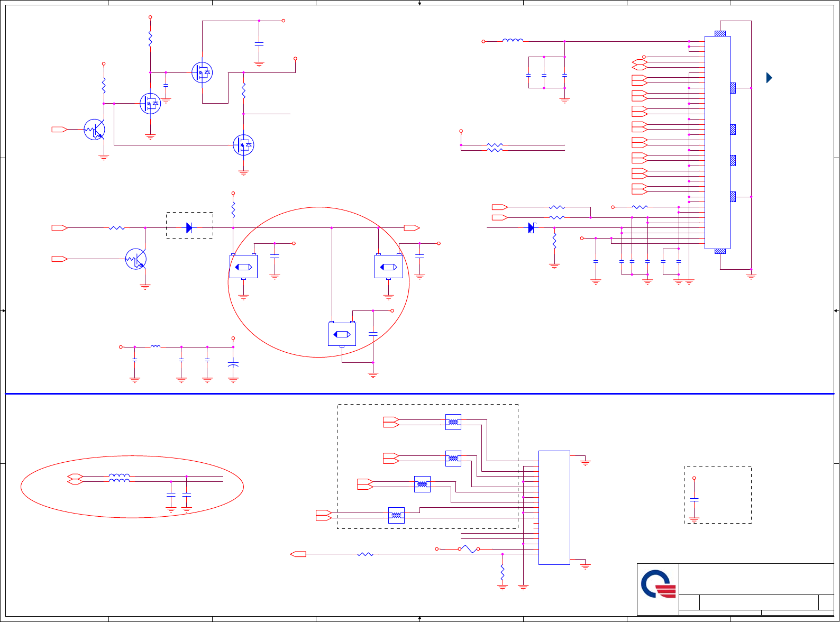Select the tall connector block at upper right
The height and width of the screenshot is (622, 840).
717,142
